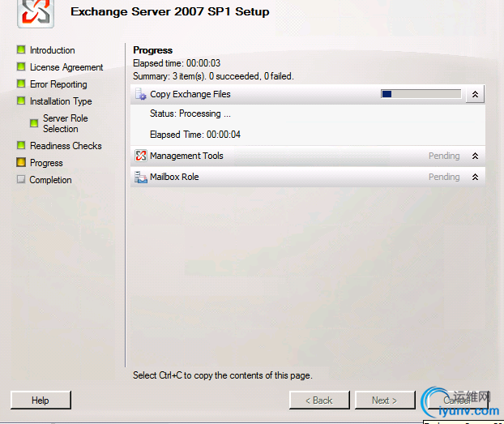The height and width of the screenshot is (424, 504).
Task: Click the Exchange Server 2007 SP1 Setup title
Action: pos(169,11)
